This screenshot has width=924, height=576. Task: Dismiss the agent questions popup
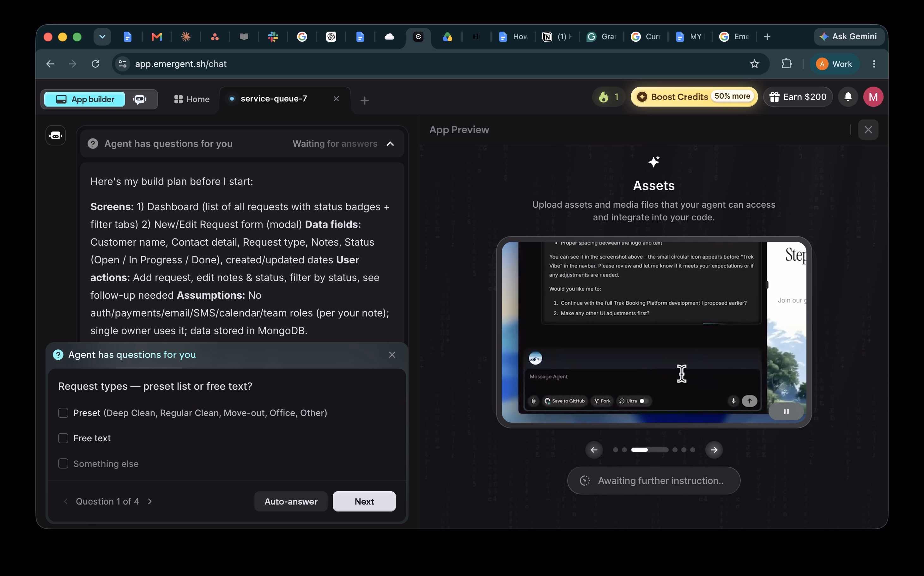coord(392,355)
